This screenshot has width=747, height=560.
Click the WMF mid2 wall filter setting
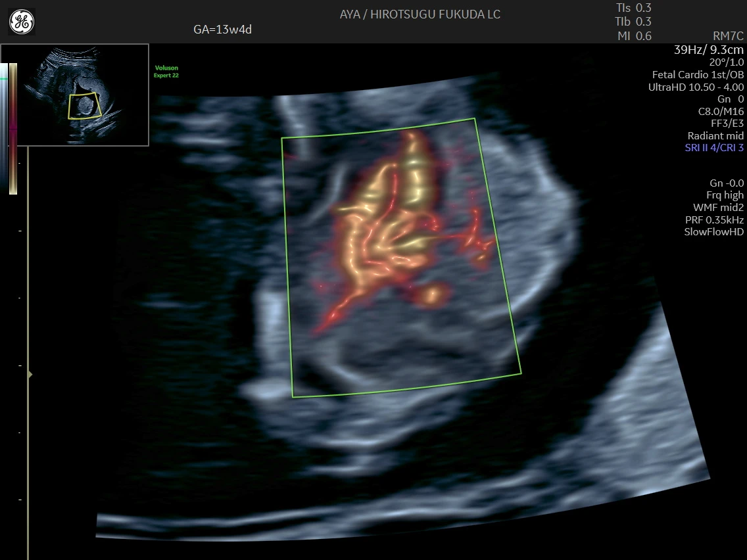tap(717, 207)
